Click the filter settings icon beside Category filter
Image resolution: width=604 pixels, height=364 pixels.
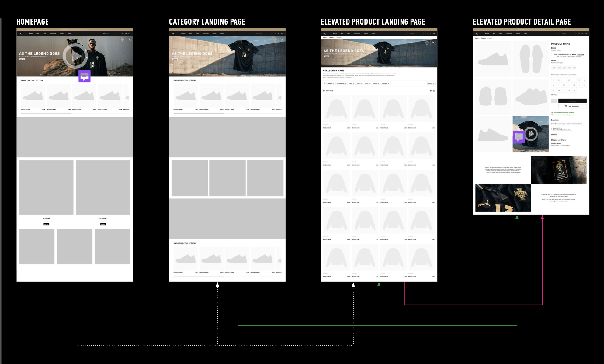click(325, 83)
